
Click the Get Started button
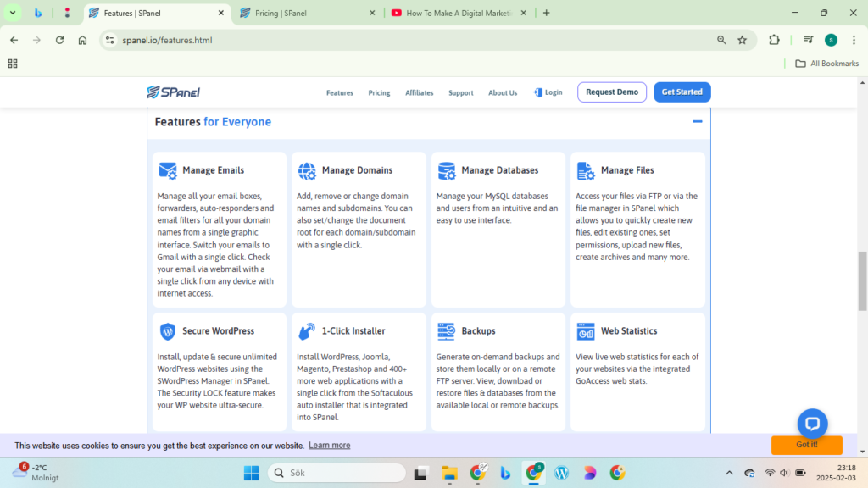pos(682,91)
